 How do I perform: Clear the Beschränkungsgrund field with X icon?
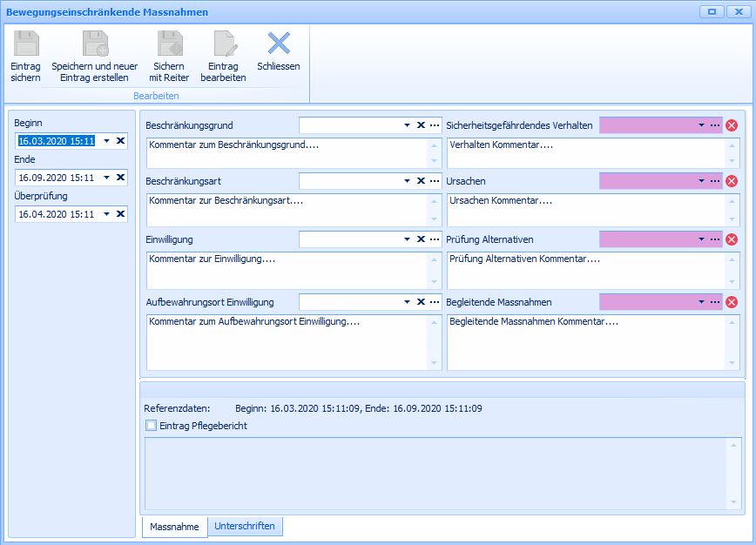point(421,125)
